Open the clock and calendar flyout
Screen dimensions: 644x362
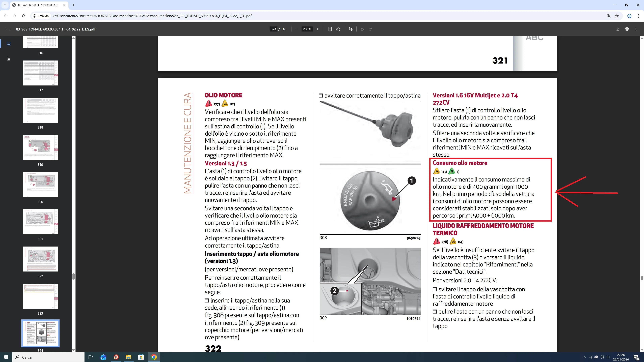tap(621, 357)
